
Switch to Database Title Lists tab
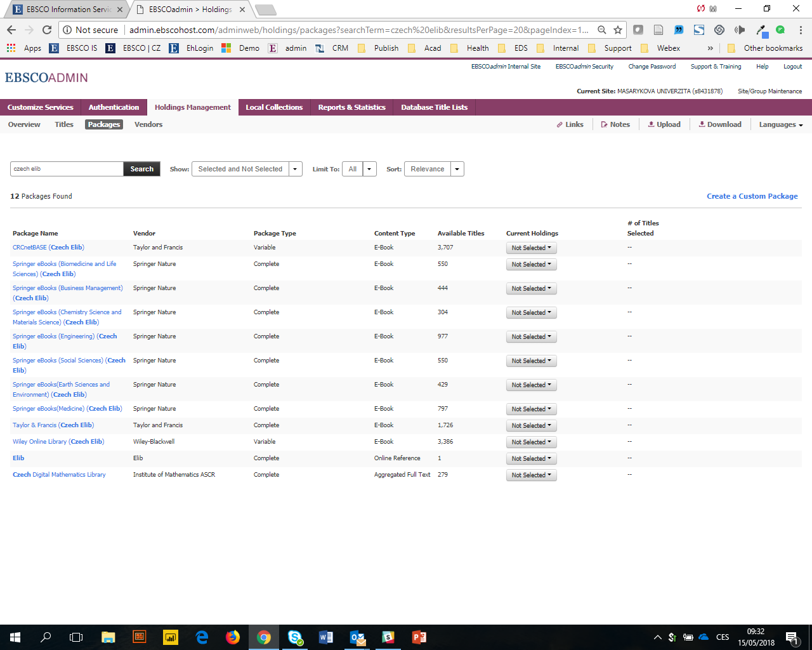pyautogui.click(x=434, y=107)
